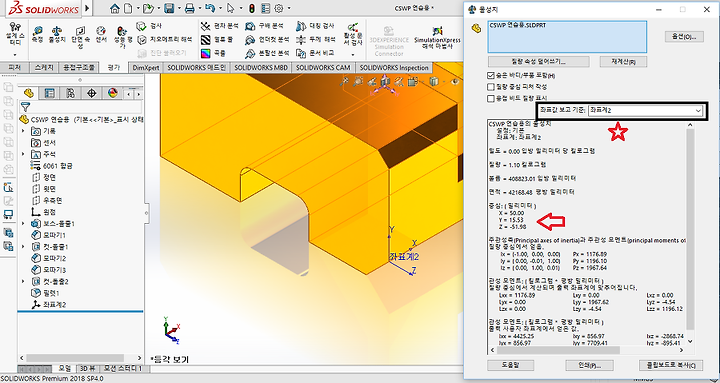Image resolution: width=720 pixels, height=383 pixels.
Task: Click the 클립보드로 복사(C) button
Action: (670, 366)
